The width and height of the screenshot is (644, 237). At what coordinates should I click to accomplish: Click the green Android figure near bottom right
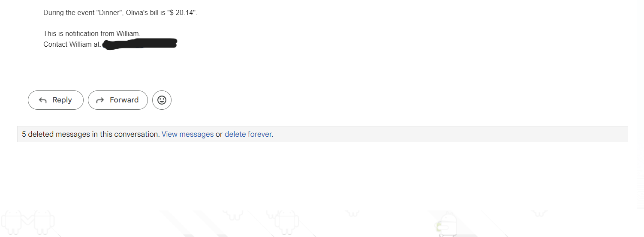pos(446,225)
